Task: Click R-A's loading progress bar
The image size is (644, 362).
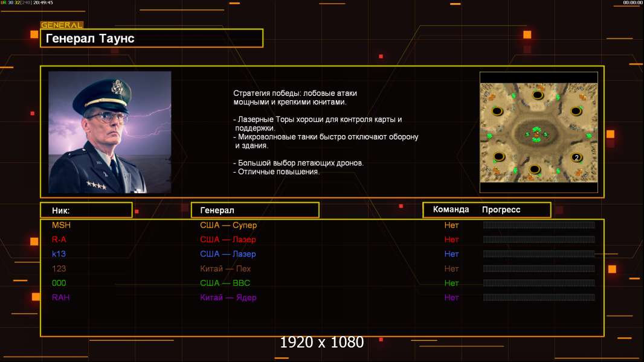Action: 539,239
